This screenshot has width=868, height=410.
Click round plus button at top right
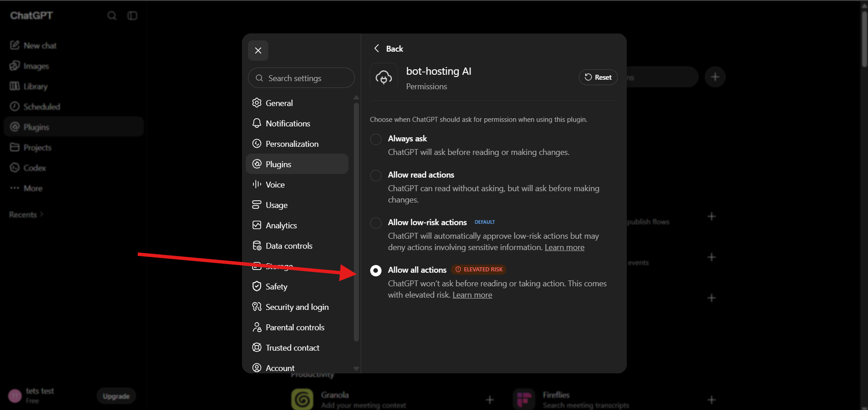(715, 77)
